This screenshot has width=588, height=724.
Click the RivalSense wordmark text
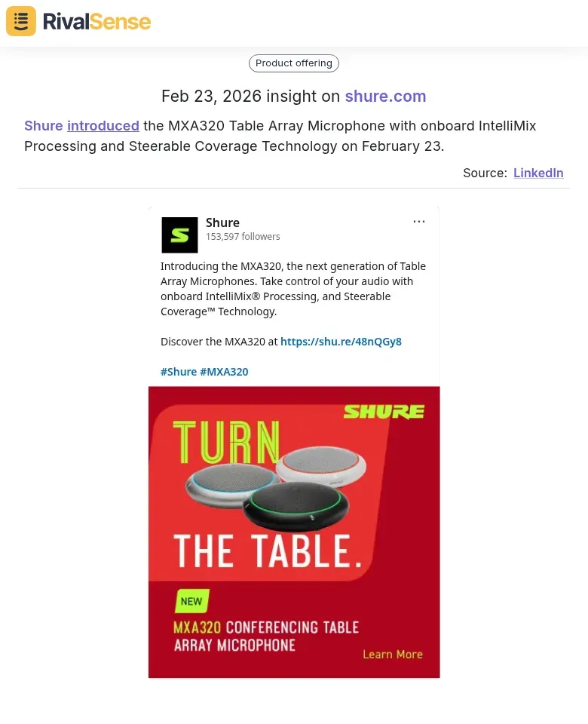96,21
